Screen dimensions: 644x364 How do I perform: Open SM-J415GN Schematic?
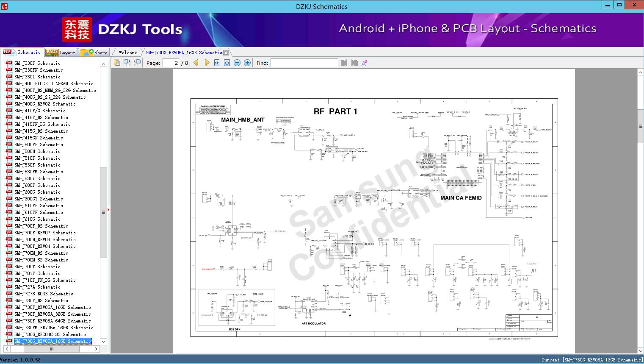39,138
